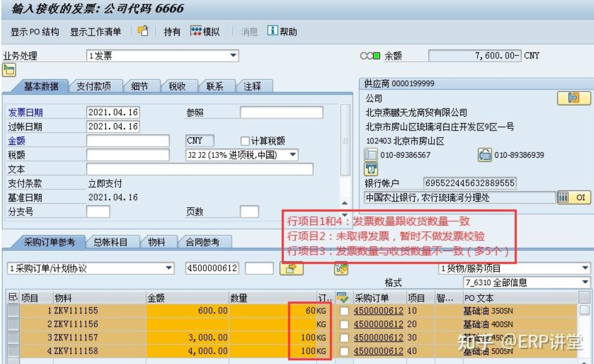This screenshot has height=364, width=594.
Task: Tick the checkbox for item row 1
Action: tap(344, 311)
